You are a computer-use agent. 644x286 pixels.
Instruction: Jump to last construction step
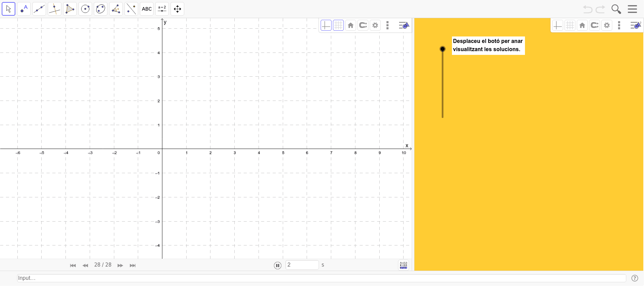(x=133, y=266)
